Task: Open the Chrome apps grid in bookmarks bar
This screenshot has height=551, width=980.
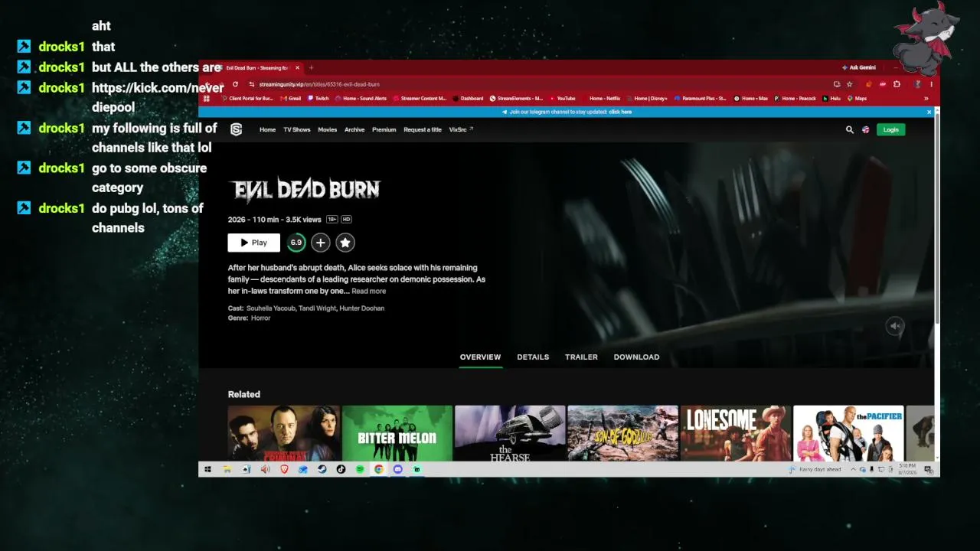Action: 207,98
